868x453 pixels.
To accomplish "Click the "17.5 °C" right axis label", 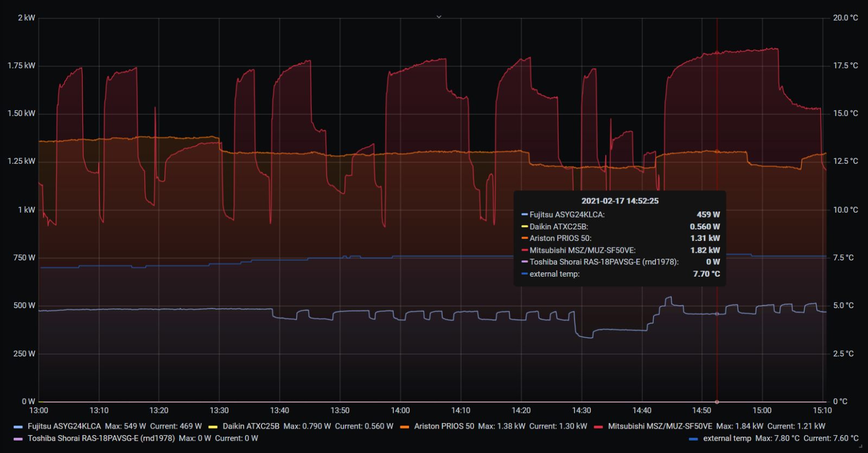I will 846,66.
